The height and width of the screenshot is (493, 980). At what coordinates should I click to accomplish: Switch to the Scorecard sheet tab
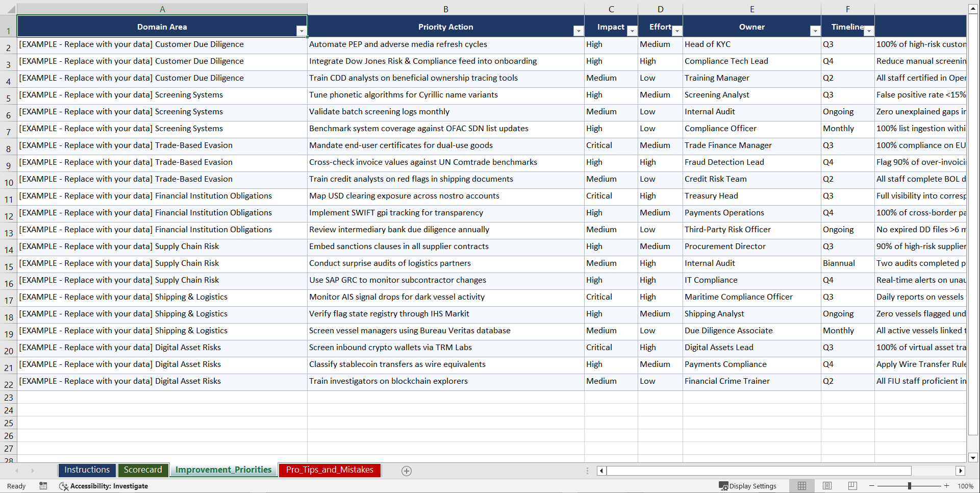click(143, 470)
